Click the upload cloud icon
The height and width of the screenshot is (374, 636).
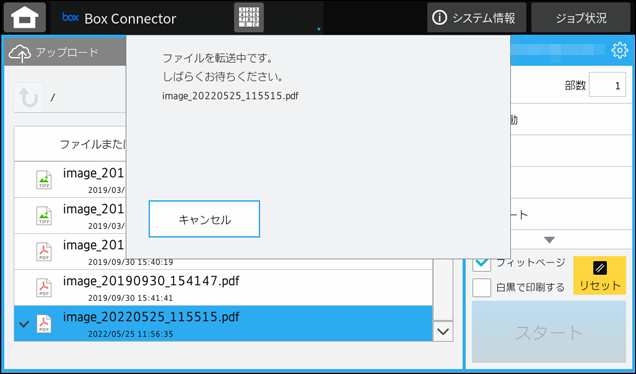point(19,53)
